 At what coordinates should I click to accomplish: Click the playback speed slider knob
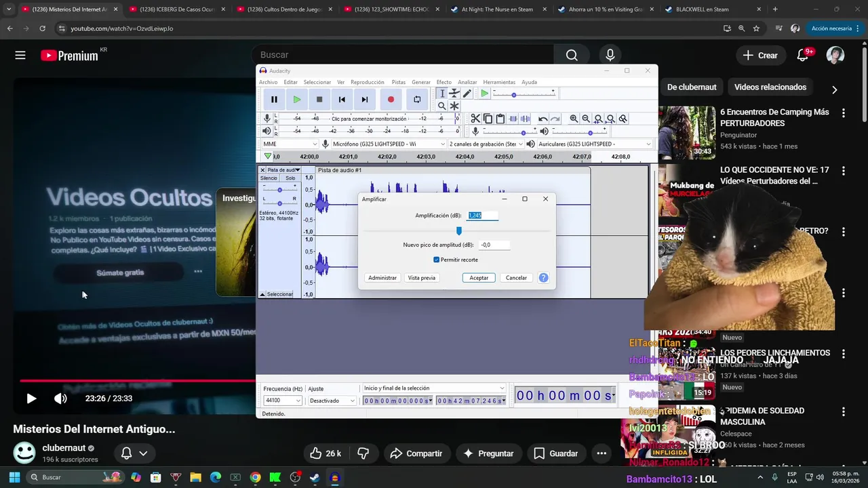pyautogui.click(x=514, y=94)
